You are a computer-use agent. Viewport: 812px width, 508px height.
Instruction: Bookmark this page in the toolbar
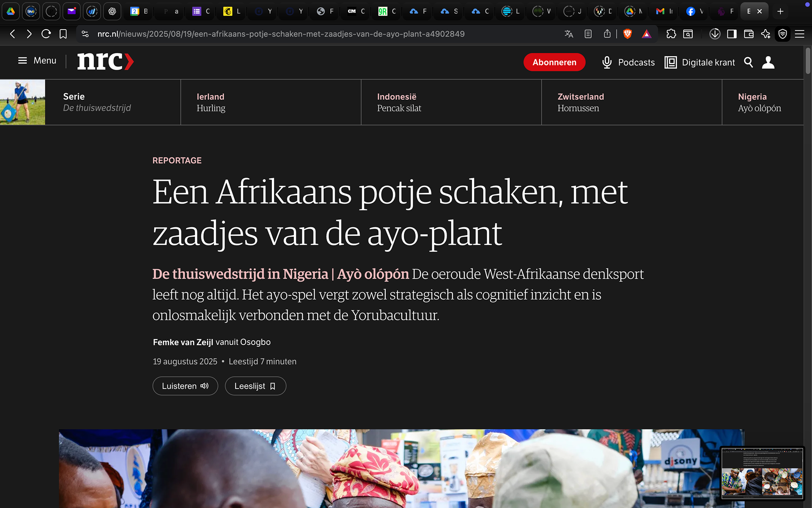click(x=63, y=34)
